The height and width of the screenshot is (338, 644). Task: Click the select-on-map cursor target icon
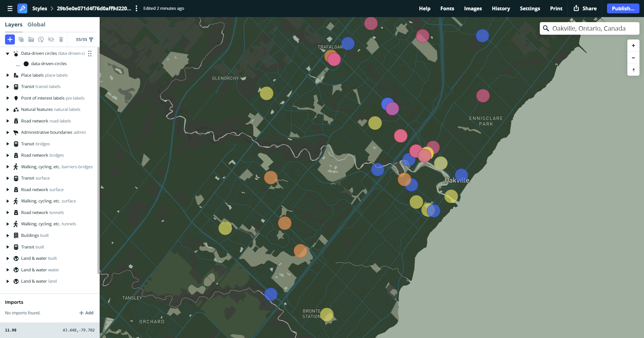coord(41,39)
